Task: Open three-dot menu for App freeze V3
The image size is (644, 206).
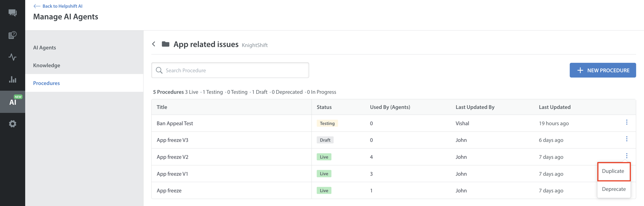Action: click(626, 139)
